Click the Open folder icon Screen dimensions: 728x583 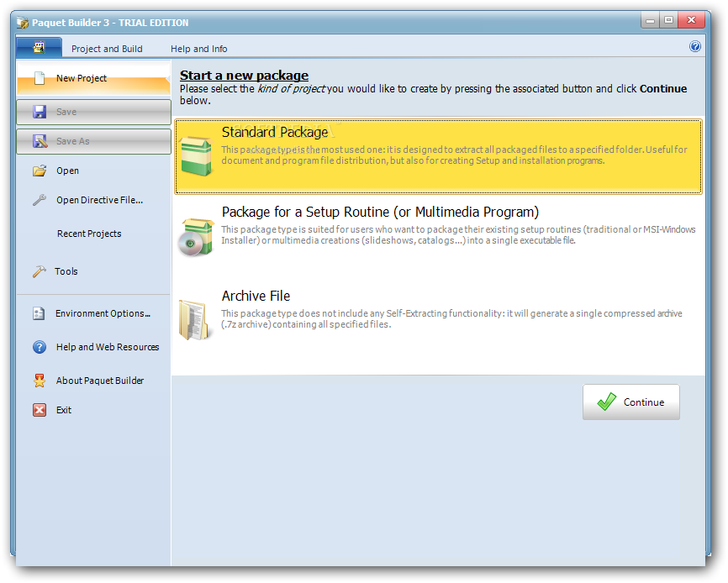pyautogui.click(x=40, y=171)
